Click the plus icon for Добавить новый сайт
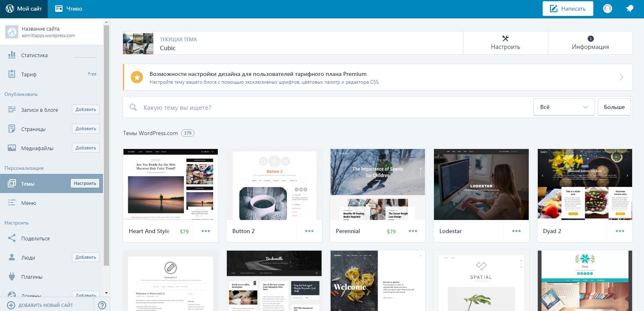 pyautogui.click(x=11, y=305)
